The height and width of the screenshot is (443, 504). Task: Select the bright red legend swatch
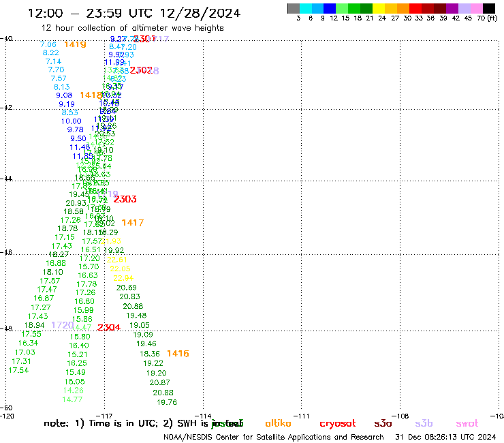[415, 8]
